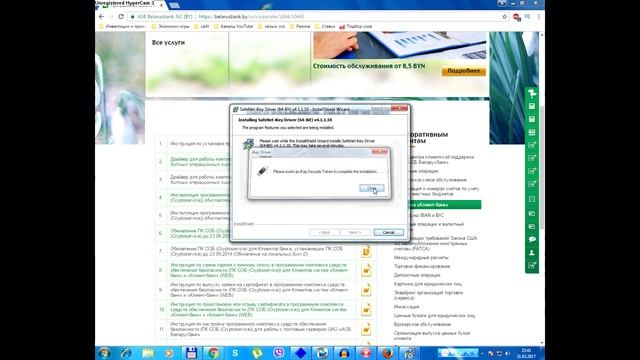Click the button in the iKey Driver status dialog

tap(371, 188)
